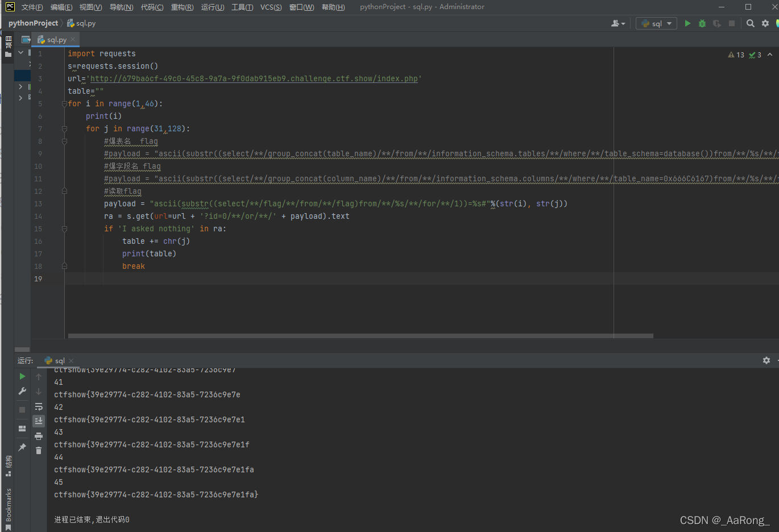This screenshot has width=779, height=532.
Task: Print the console output
Action: pyautogui.click(x=39, y=436)
